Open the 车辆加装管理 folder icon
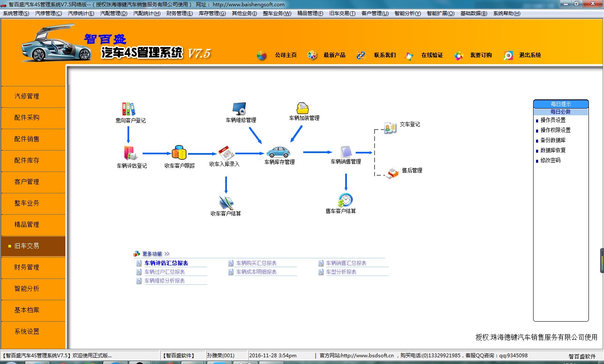The image size is (604, 364). click(x=302, y=108)
